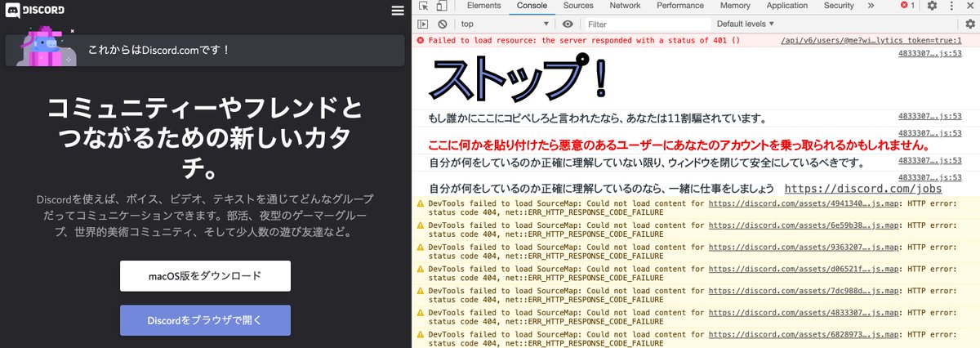
Task: Click the 401 failed to load resource message
Action: point(584,39)
